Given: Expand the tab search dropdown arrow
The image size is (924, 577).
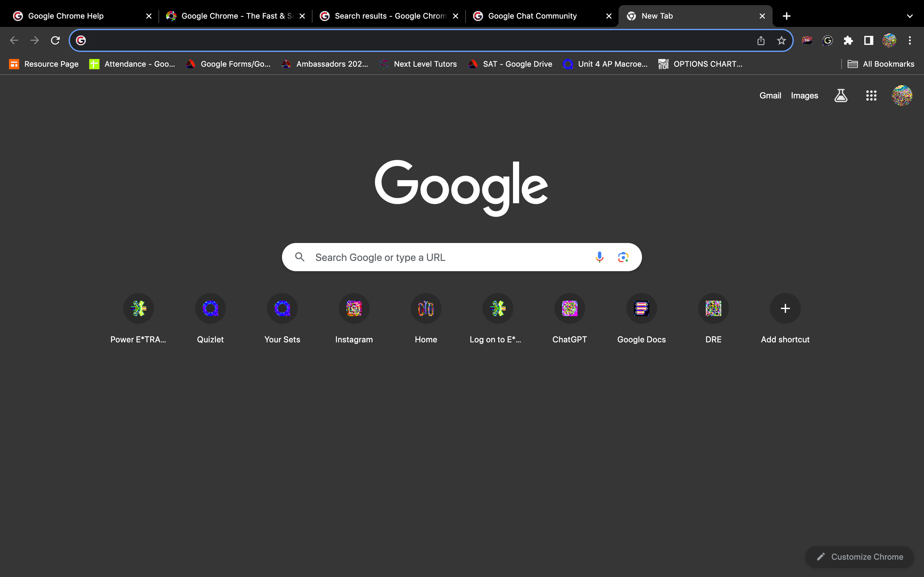Looking at the screenshot, I should (910, 16).
